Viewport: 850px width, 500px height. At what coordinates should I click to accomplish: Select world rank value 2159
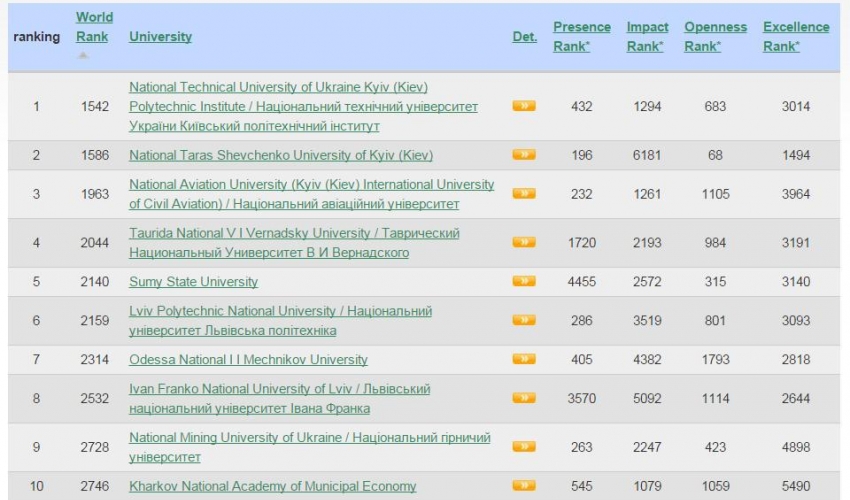click(x=94, y=320)
